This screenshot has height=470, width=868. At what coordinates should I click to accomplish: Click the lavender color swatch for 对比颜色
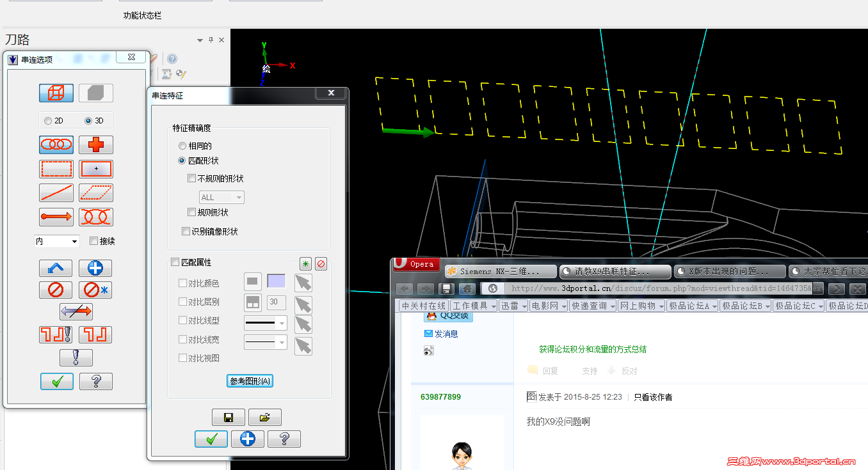pyautogui.click(x=276, y=281)
